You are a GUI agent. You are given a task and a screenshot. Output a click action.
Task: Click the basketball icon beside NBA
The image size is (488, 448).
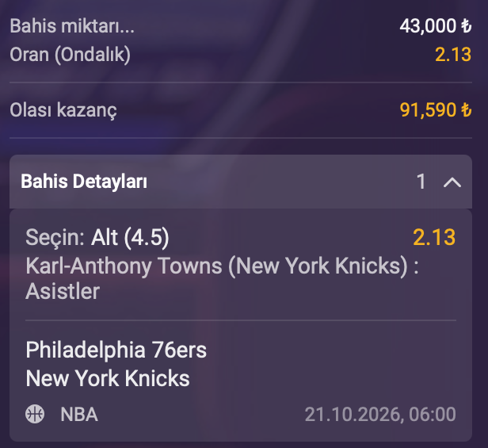click(x=35, y=414)
